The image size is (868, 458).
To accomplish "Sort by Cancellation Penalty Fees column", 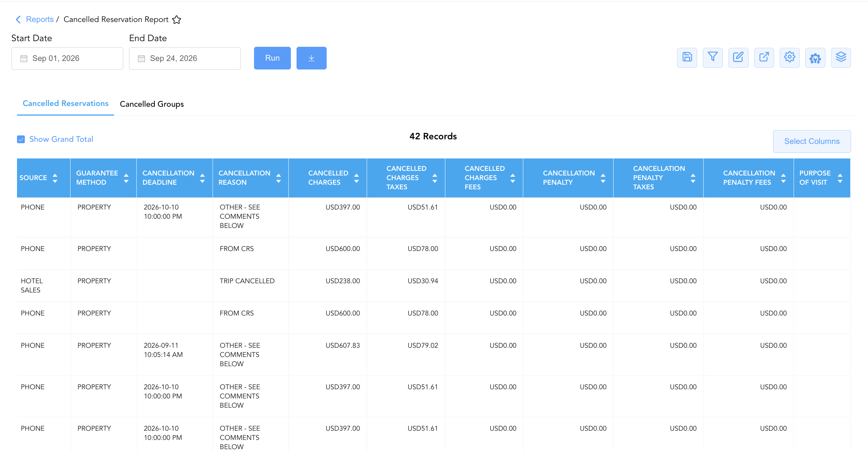I will pyautogui.click(x=783, y=178).
